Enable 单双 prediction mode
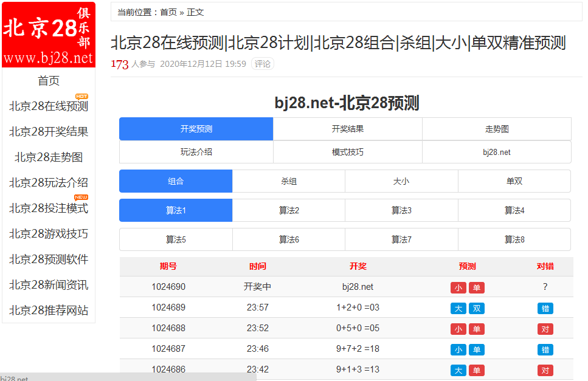This screenshot has height=381, width=588. point(514,180)
